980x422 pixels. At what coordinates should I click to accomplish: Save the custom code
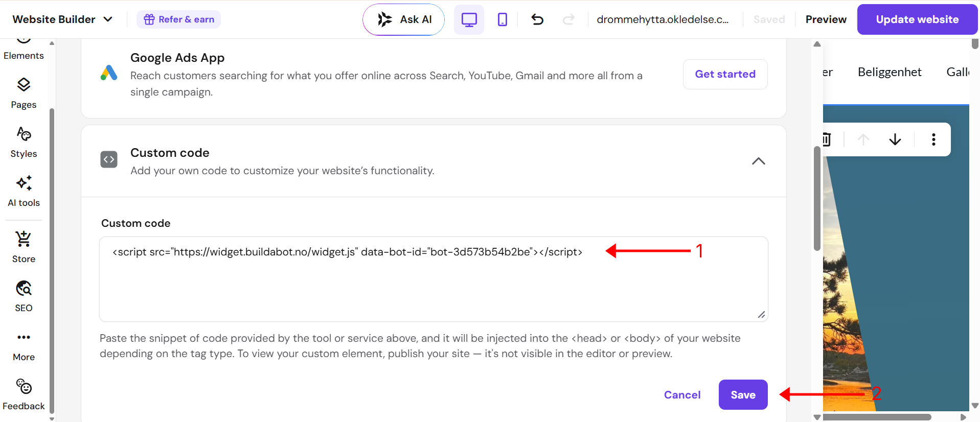click(743, 394)
